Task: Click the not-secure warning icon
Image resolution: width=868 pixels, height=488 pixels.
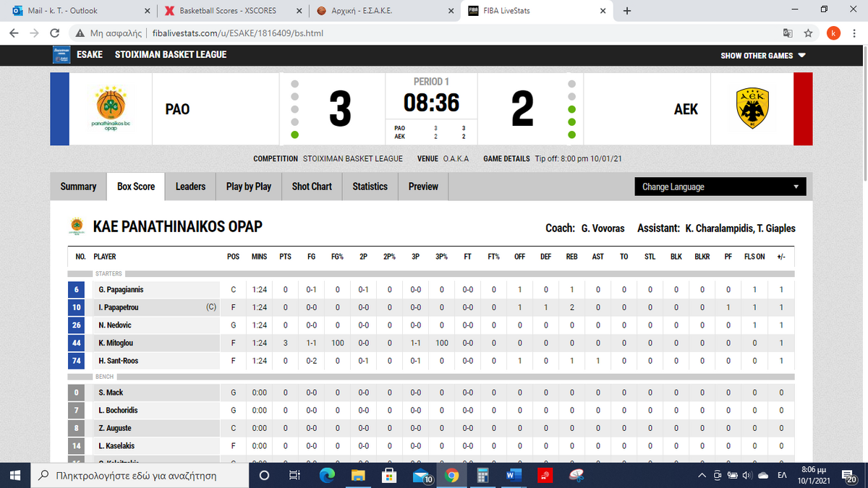Action: [81, 33]
